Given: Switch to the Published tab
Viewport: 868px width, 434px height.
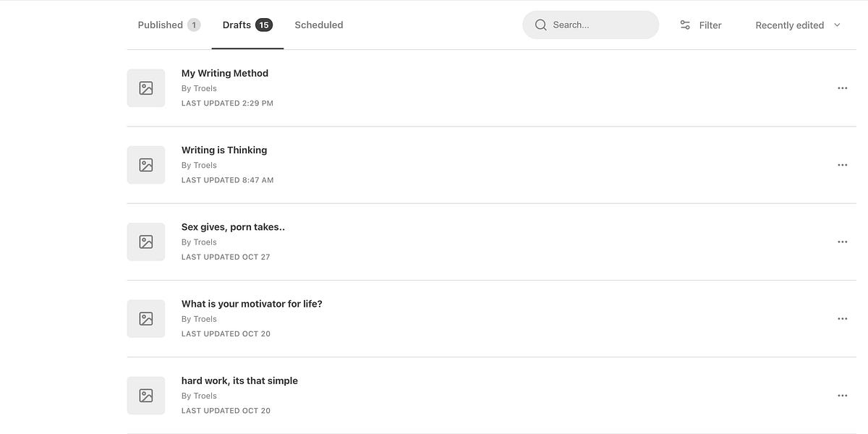Looking at the screenshot, I should [161, 24].
